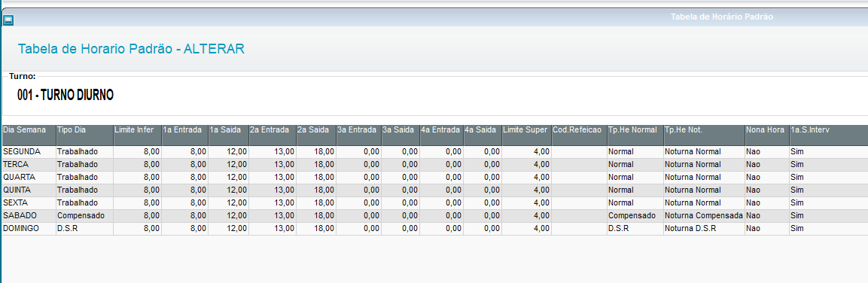The height and width of the screenshot is (283, 868).
Task: Click the 4a Entrada column header
Action: (x=442, y=135)
